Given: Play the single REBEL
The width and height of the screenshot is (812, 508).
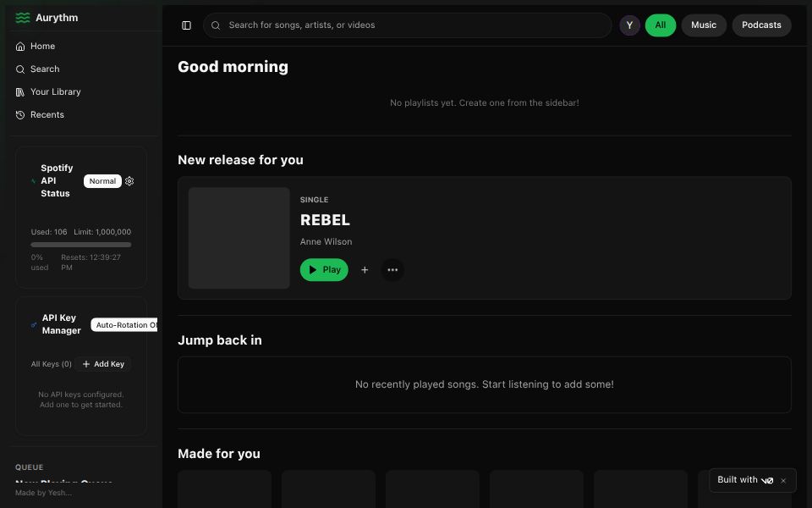Looking at the screenshot, I should click(x=324, y=269).
